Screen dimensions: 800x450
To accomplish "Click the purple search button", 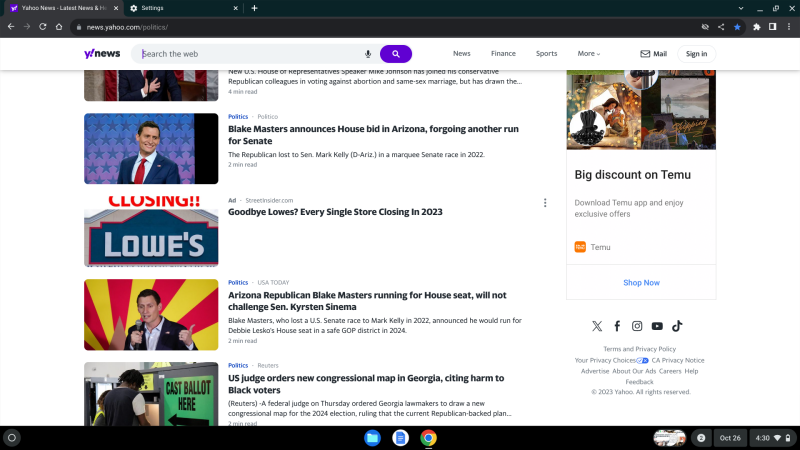I will pyautogui.click(x=395, y=54).
